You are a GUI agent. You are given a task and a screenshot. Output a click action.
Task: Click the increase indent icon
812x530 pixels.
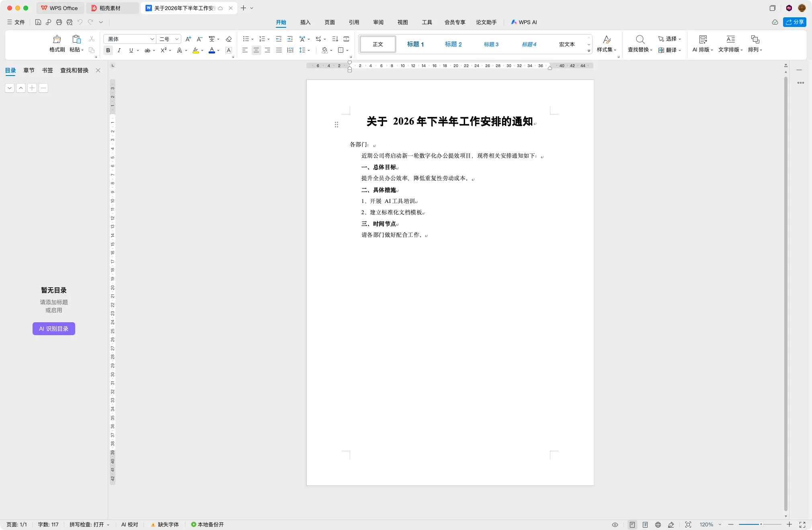(290, 39)
